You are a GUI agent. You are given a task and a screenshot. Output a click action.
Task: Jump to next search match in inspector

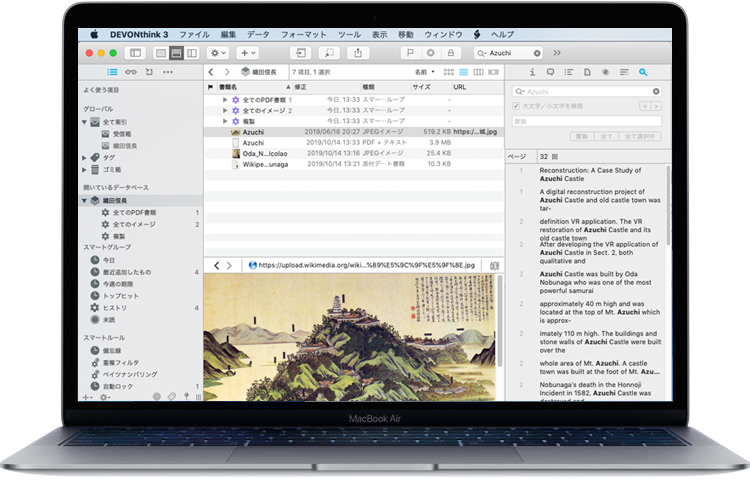click(x=656, y=106)
